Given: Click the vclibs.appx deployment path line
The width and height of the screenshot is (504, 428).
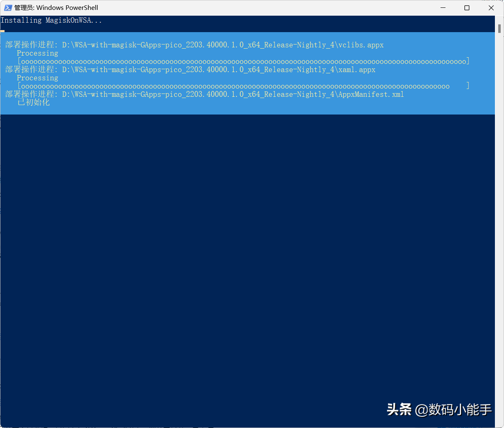Looking at the screenshot, I should pos(195,45).
